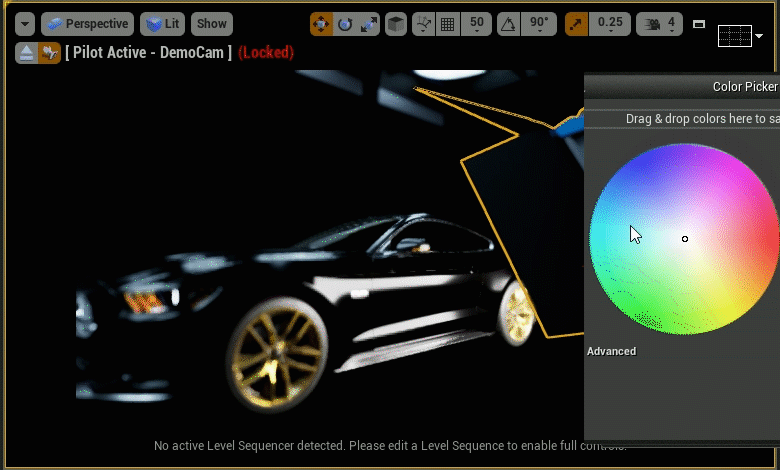This screenshot has height=470, width=780.
Task: Open the grid snap size 50 dropdown
Action: 477,24
